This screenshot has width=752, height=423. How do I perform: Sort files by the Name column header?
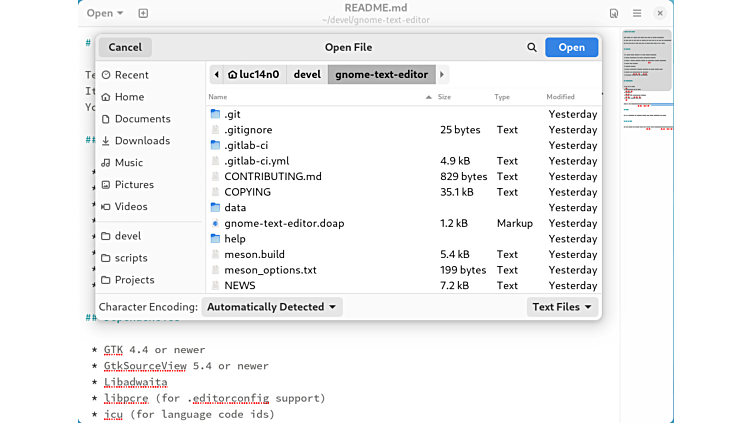pyautogui.click(x=218, y=97)
